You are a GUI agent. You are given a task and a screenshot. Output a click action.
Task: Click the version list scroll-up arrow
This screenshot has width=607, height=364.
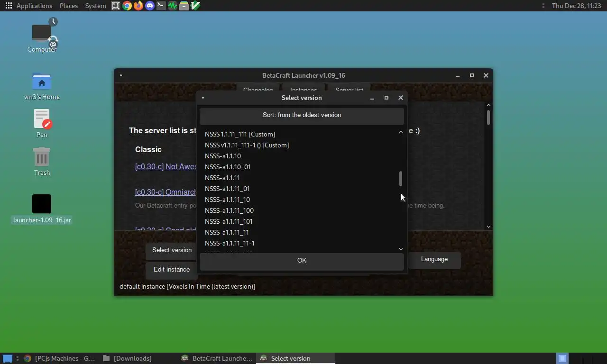(401, 132)
